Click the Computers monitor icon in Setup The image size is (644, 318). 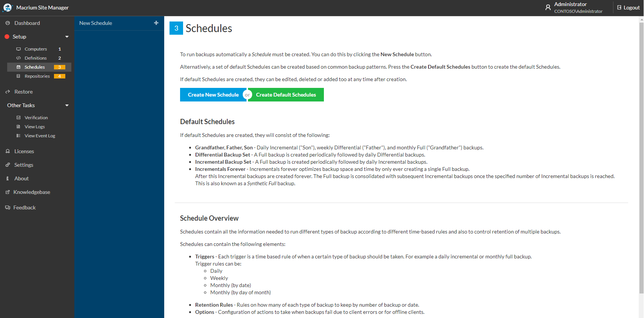click(x=18, y=49)
